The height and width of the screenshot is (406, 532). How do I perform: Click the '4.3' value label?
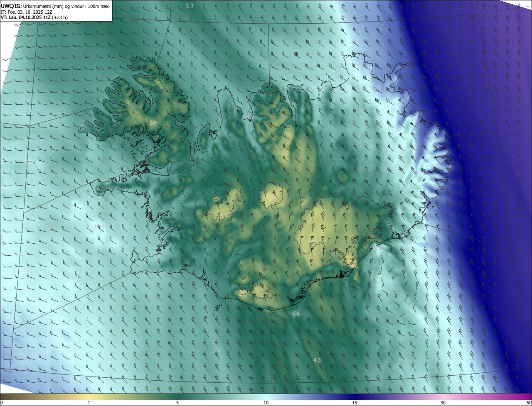[x=317, y=360]
